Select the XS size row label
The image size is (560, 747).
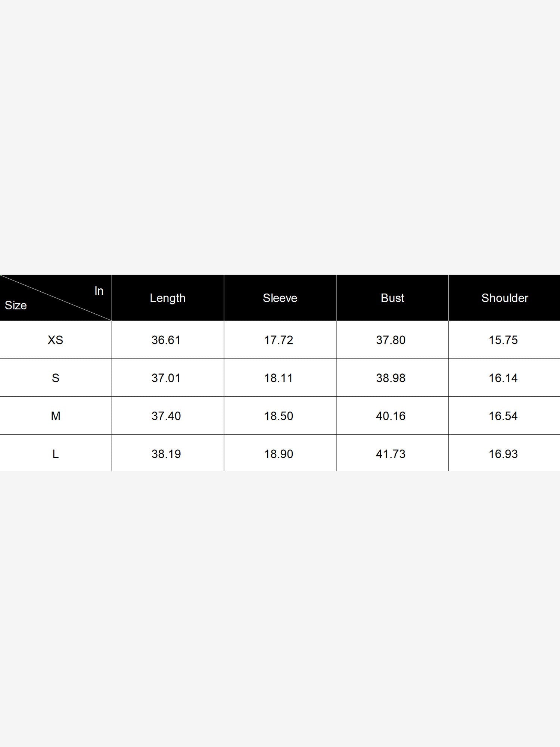point(55,340)
